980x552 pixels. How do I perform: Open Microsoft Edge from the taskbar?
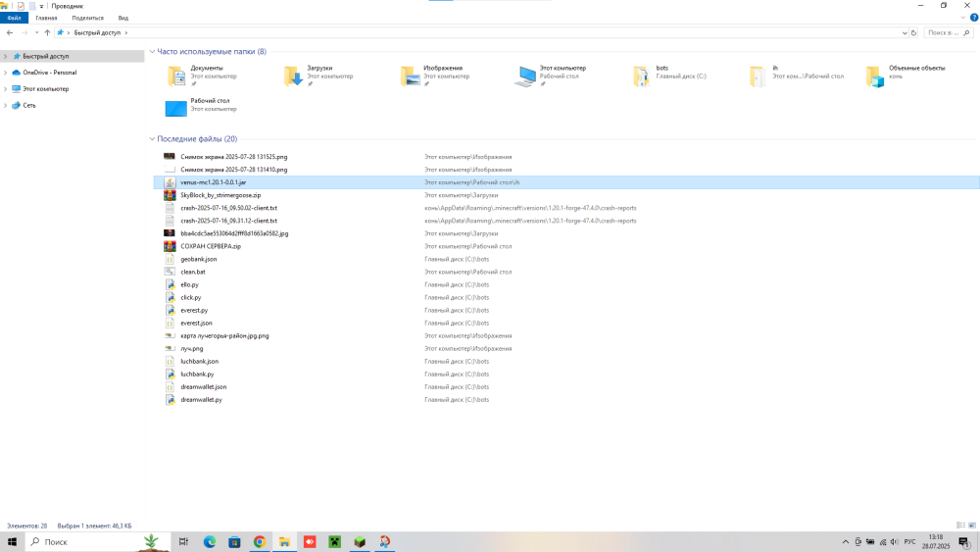point(210,541)
